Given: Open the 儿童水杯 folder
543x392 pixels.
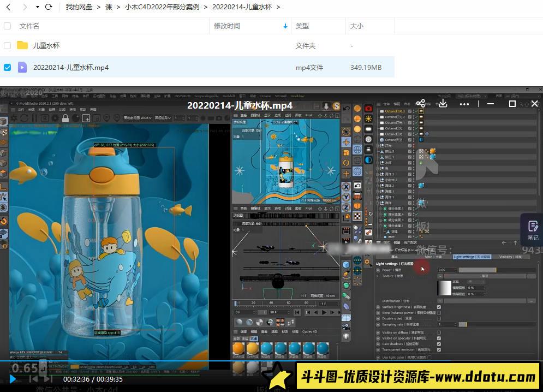Looking at the screenshot, I should 46,45.
